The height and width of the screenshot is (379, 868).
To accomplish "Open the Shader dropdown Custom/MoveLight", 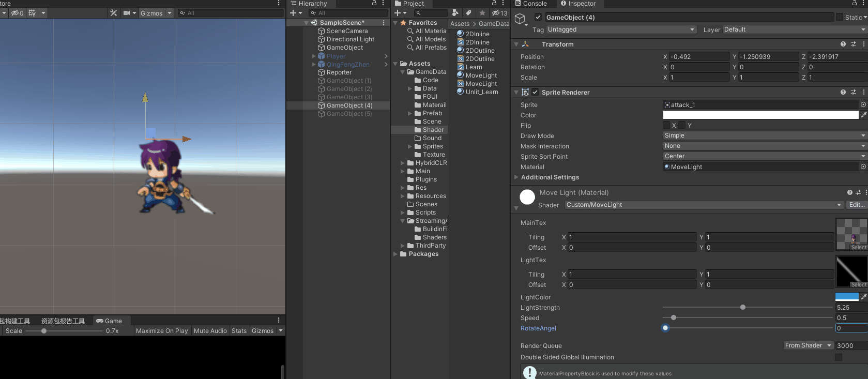I will 704,205.
